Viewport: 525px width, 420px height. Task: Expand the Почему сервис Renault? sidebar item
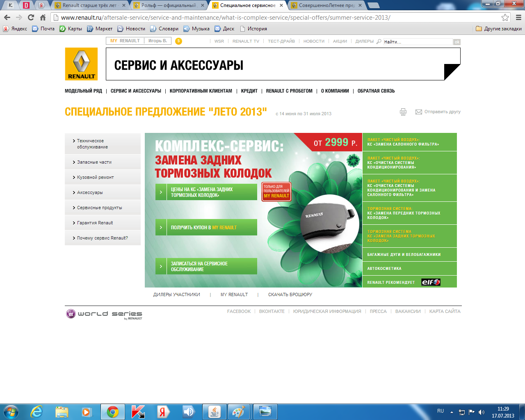point(103,238)
